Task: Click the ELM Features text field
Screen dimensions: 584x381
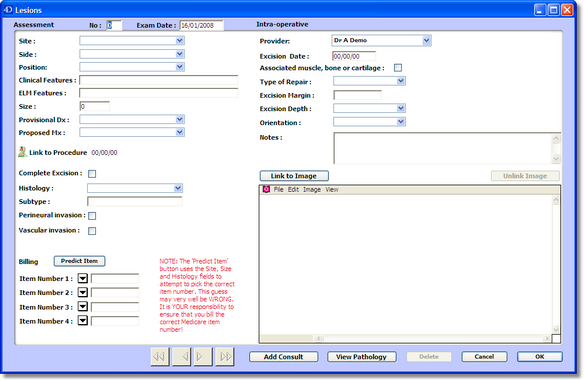Action: click(x=159, y=93)
